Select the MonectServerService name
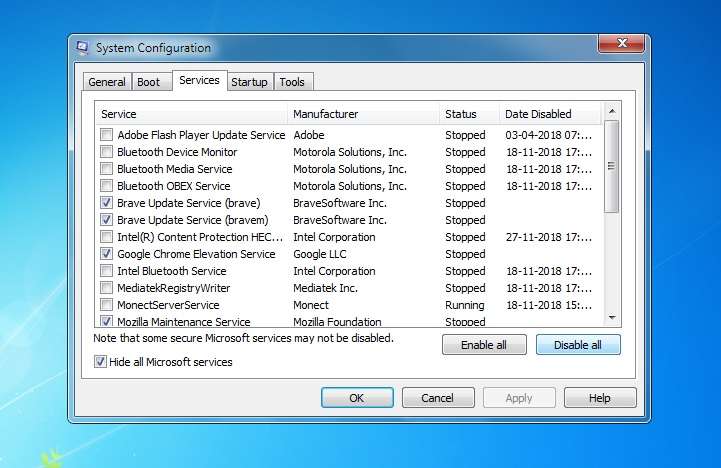Viewport: 721px width, 468px height. coord(168,305)
